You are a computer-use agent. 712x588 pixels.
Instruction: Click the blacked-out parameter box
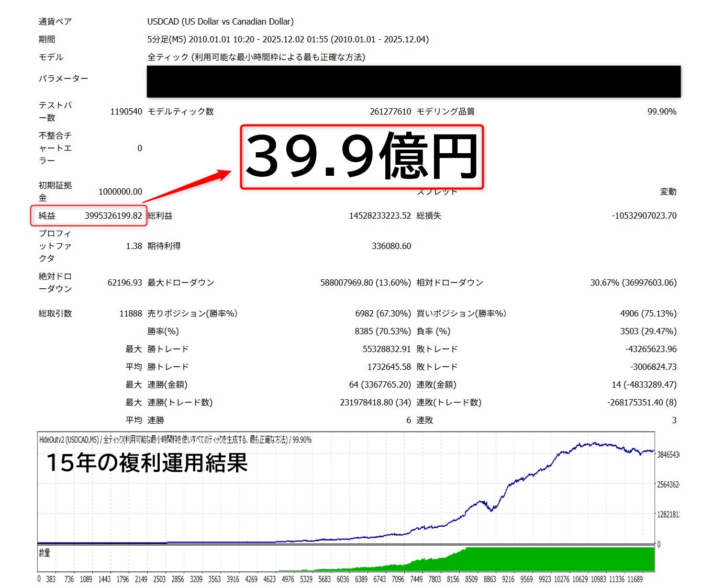click(414, 82)
